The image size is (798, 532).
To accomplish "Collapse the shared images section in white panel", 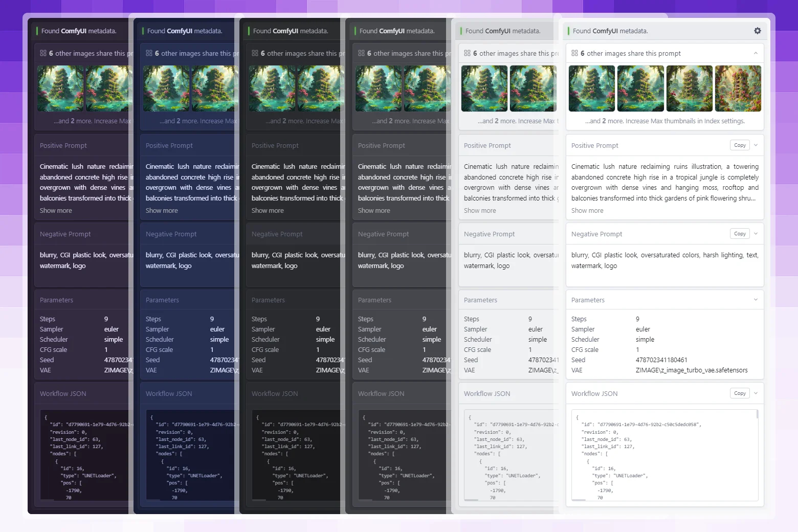I will [x=756, y=53].
